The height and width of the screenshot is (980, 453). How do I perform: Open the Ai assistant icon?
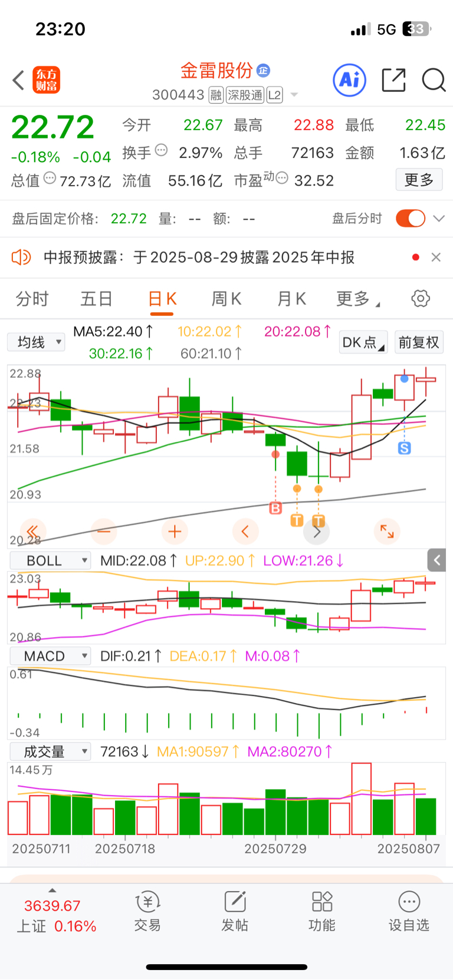pos(350,80)
